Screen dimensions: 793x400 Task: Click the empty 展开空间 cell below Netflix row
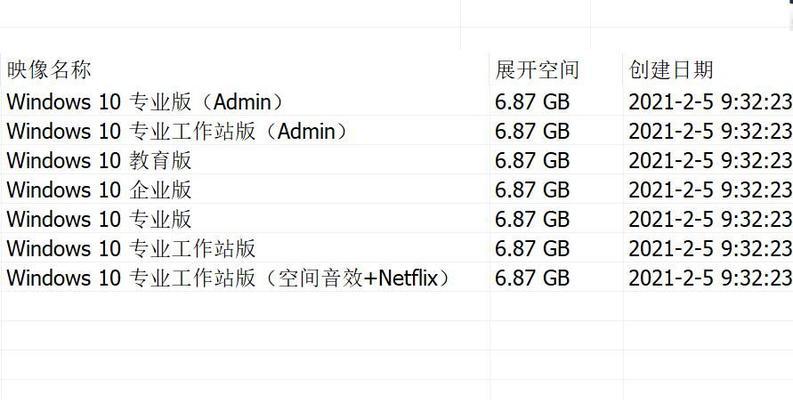tap(556, 306)
